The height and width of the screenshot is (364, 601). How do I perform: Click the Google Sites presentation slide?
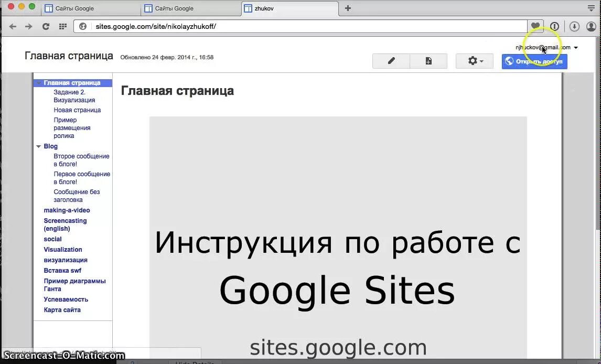coord(338,238)
